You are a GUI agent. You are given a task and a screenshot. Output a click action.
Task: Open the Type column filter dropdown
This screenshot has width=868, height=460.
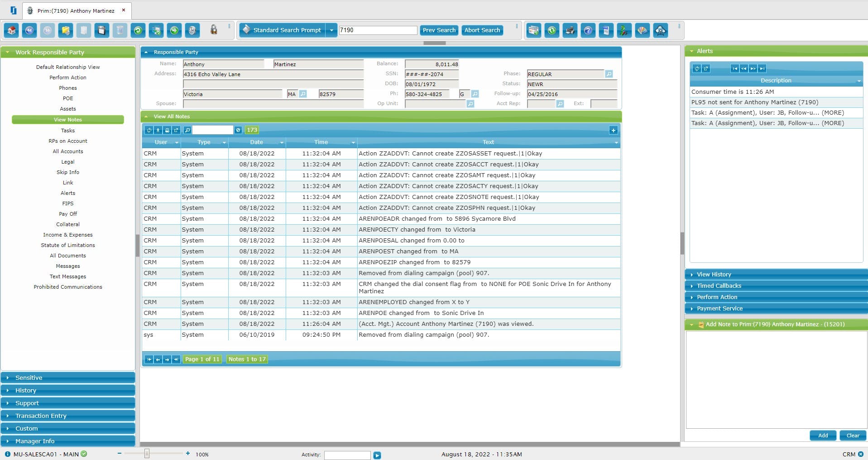[224, 142]
